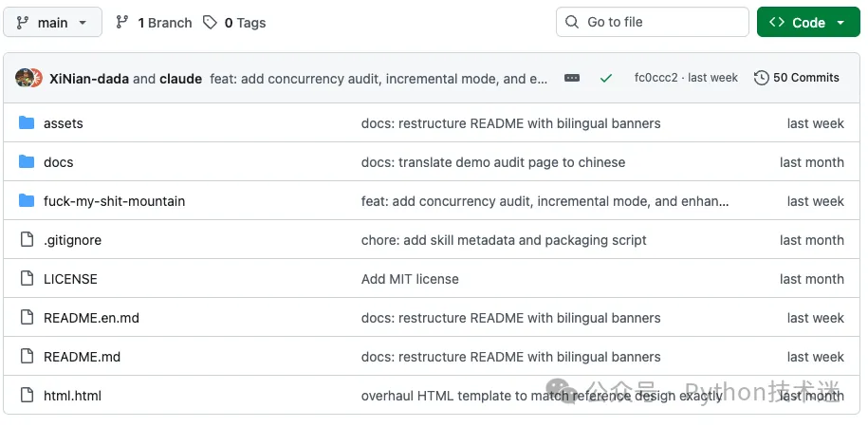Click the assets folder icon
Viewport: 868px width, 427px height.
tap(27, 122)
